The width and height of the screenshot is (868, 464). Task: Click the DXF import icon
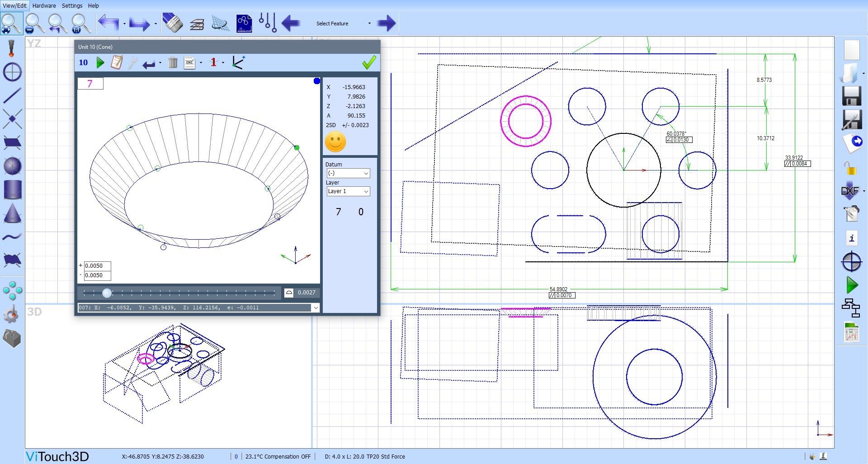[x=849, y=191]
